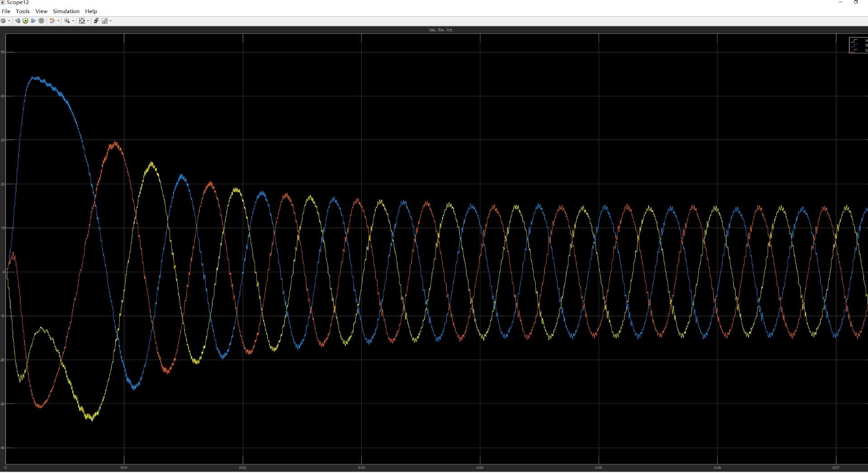The width and height of the screenshot is (868, 473).
Task: Click the x-axis tick label 0.04
Action: [480, 468]
